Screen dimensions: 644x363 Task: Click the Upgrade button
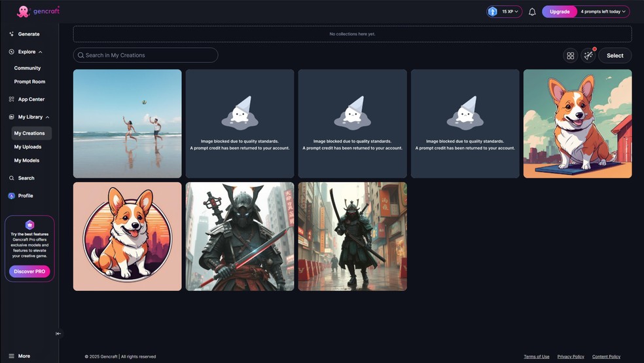559,12
